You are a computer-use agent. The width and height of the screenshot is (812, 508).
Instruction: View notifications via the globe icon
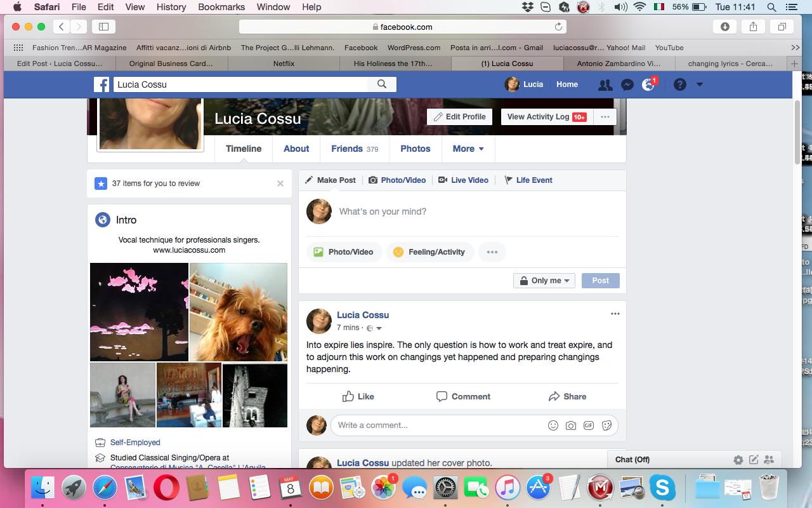coord(648,84)
